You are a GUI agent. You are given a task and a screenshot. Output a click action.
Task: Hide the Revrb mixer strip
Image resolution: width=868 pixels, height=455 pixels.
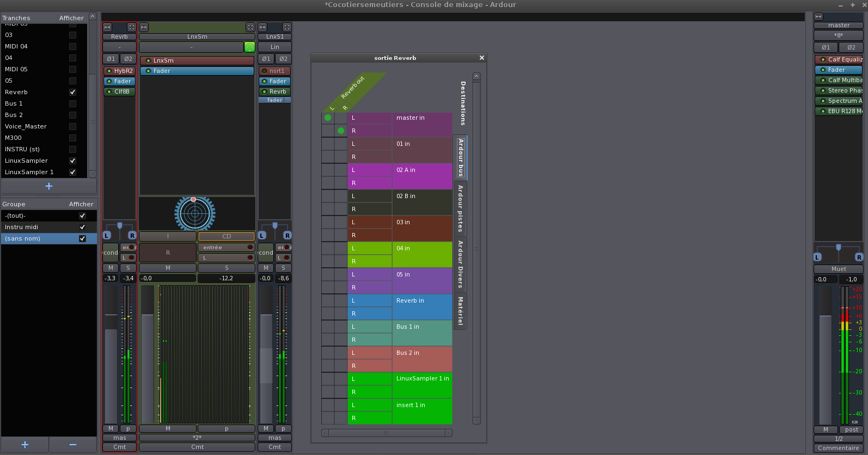tap(132, 27)
